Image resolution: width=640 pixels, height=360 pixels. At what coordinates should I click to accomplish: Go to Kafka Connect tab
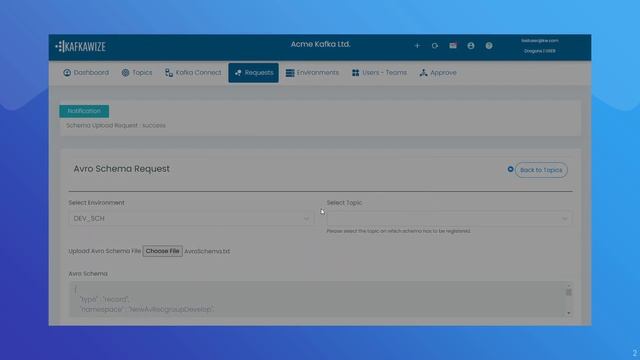point(193,73)
